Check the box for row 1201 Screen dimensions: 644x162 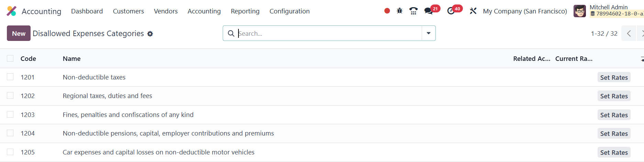pyautogui.click(x=10, y=77)
